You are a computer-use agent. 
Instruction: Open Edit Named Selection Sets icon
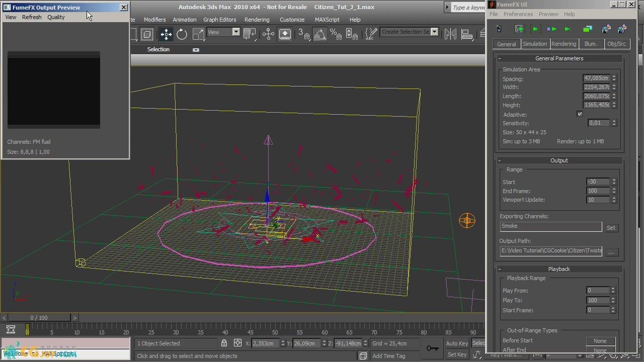coord(370,34)
